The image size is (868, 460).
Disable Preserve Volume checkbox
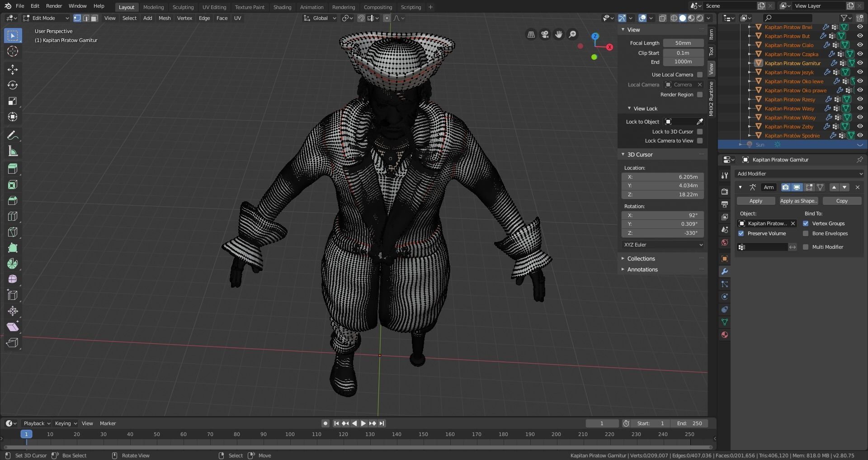click(x=741, y=233)
